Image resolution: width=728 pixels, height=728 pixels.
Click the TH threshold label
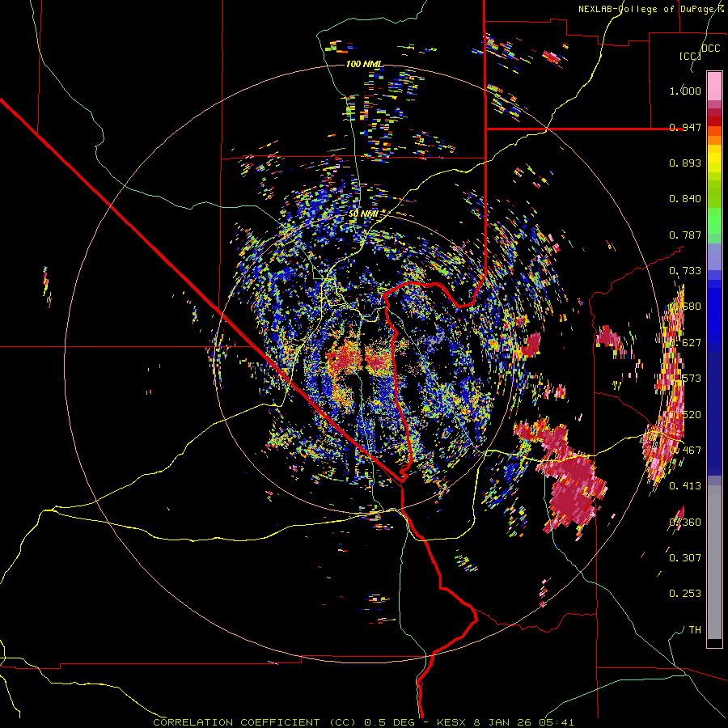click(695, 629)
